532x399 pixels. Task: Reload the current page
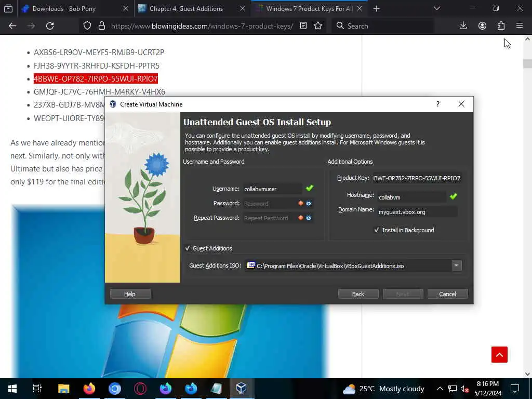click(x=50, y=26)
